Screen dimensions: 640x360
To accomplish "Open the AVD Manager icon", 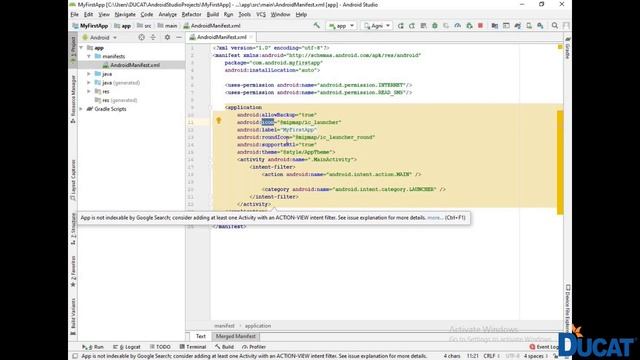I will coord(529,26).
